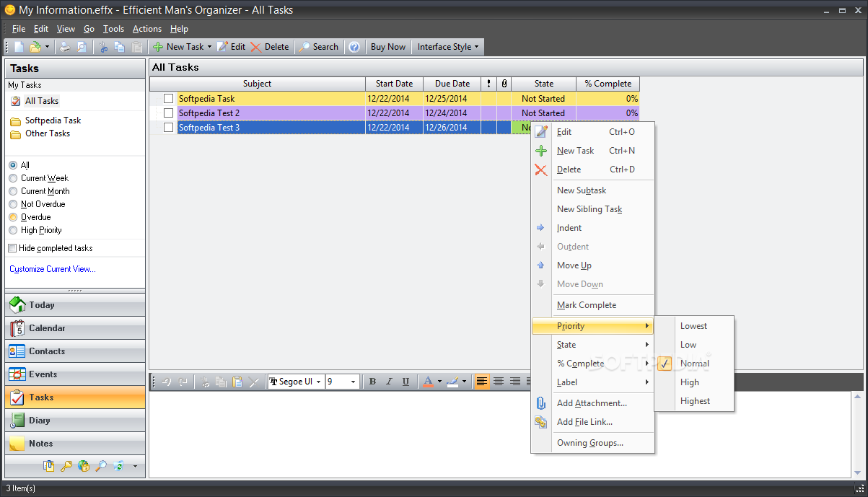Screen dimensions: 868x497
Task: Click the globe with padlock icon
Action: [84, 466]
